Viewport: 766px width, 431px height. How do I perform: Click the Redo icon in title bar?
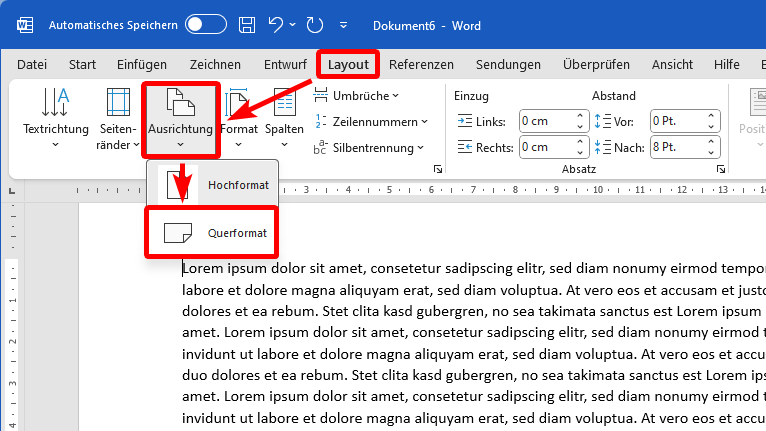click(314, 24)
